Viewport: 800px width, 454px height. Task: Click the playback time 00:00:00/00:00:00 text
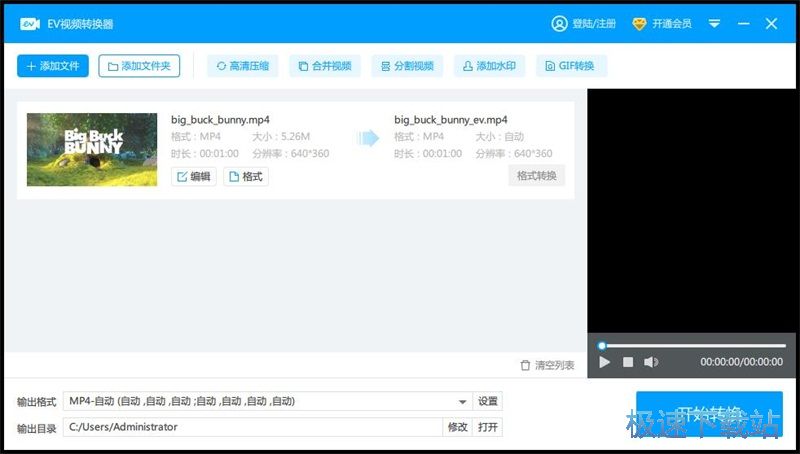[741, 362]
